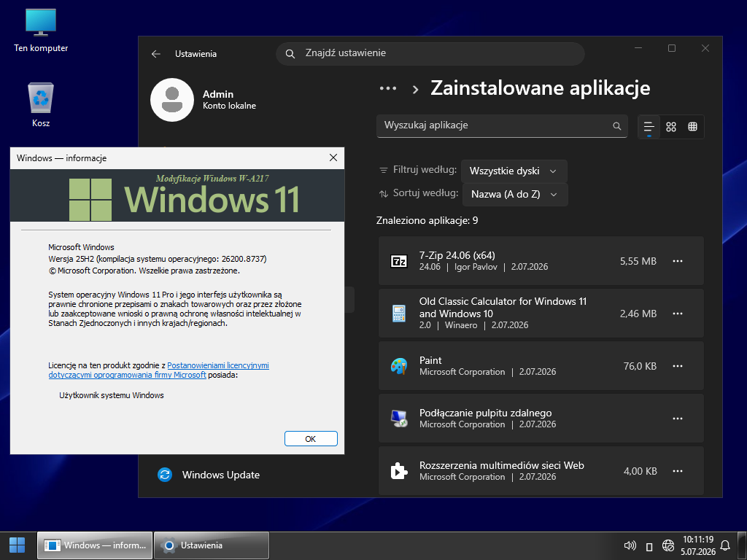Open breadcrumb ellipsis before Zainstalowane aplikacje
The width and height of the screenshot is (747, 560).
(388, 88)
